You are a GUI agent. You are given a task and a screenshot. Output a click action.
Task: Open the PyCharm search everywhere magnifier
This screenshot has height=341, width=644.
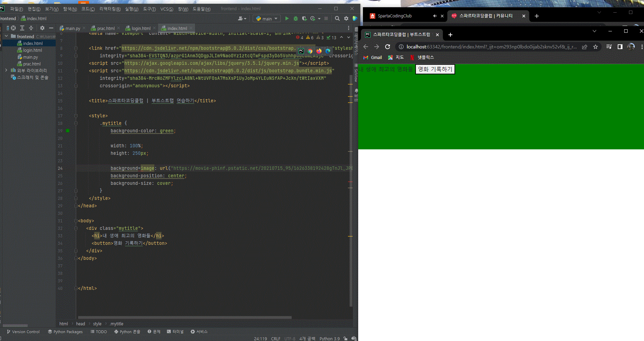[337, 18]
